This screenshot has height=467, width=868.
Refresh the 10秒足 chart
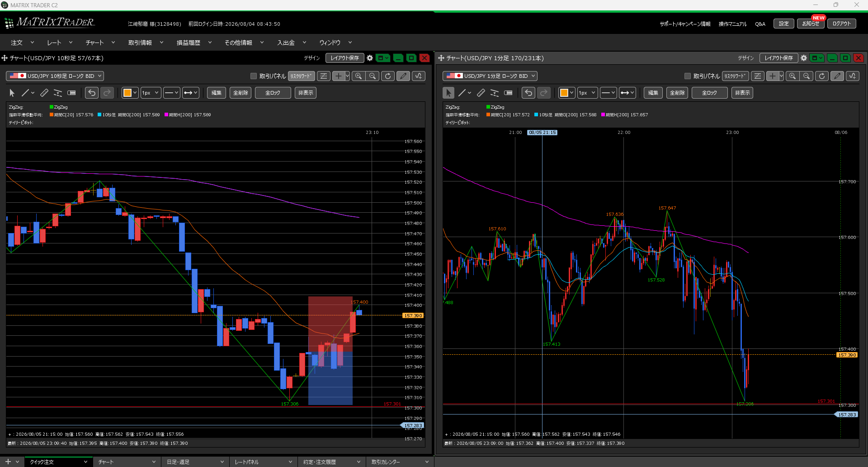point(388,76)
